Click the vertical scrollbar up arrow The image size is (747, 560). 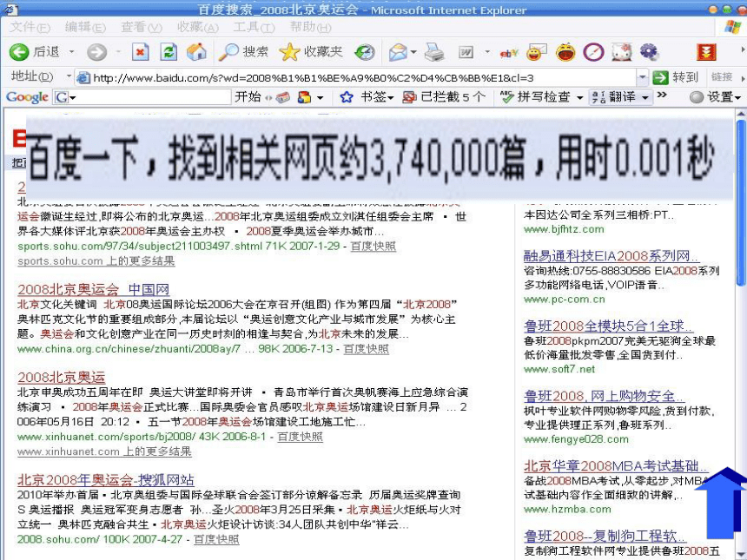[x=741, y=115]
